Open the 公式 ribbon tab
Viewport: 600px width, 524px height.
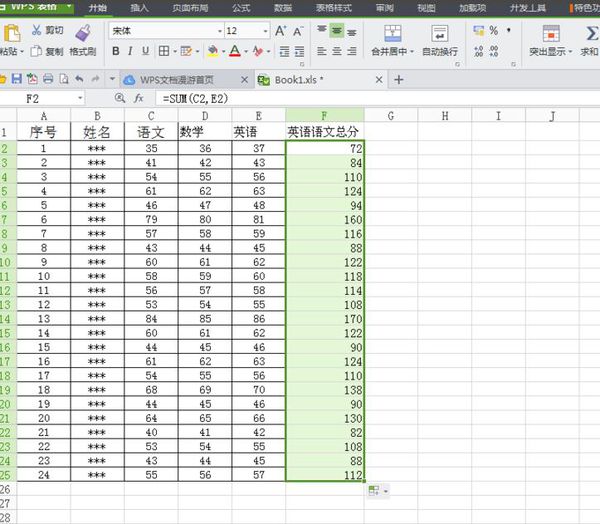pyautogui.click(x=241, y=8)
